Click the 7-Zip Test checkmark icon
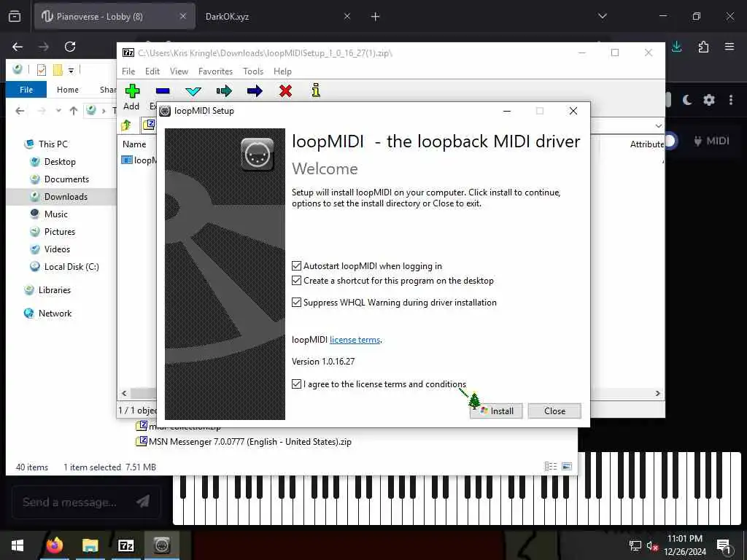The height and width of the screenshot is (560, 747). pyautogui.click(x=193, y=91)
